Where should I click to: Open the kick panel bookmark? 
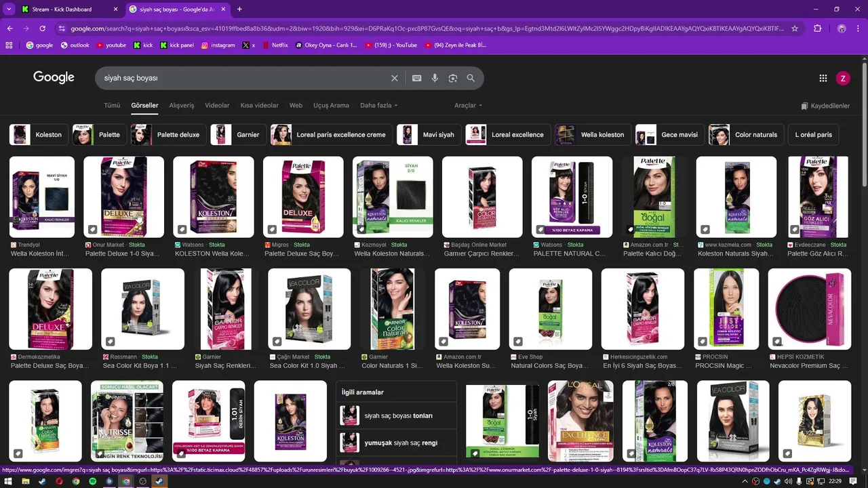(x=177, y=45)
